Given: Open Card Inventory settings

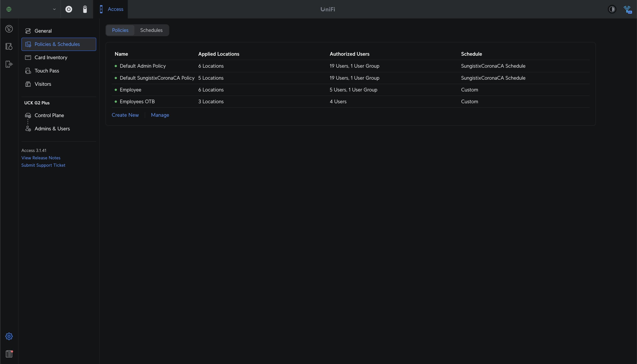Looking at the screenshot, I should tap(59, 58).
